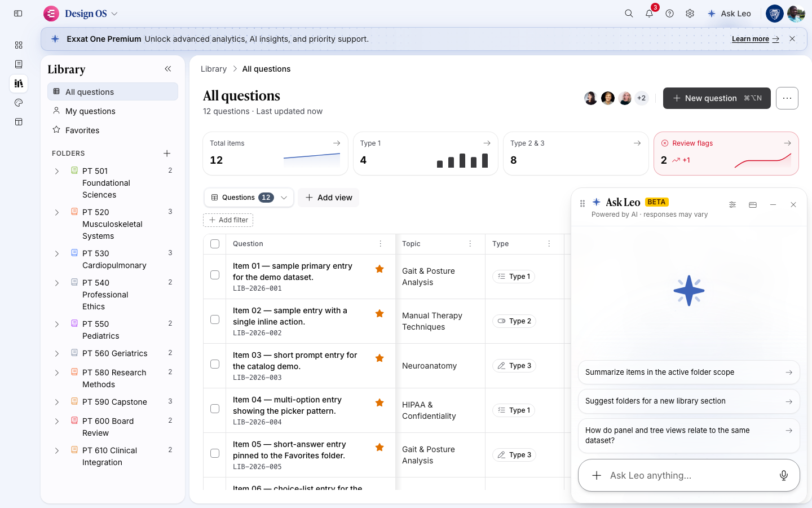The width and height of the screenshot is (812, 508).
Task: Open the notifications bell icon
Action: (x=649, y=14)
